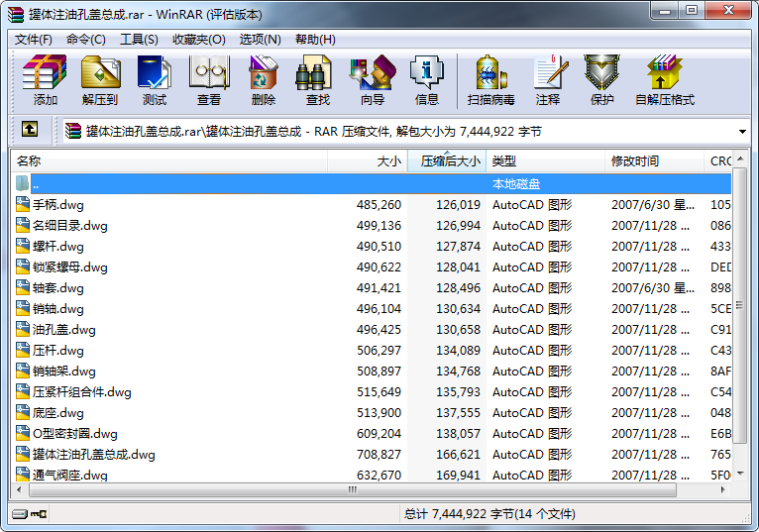Viewport: 759px width, 532px height.
Task: Show archive 信息 (Info) icon
Action: click(426, 72)
